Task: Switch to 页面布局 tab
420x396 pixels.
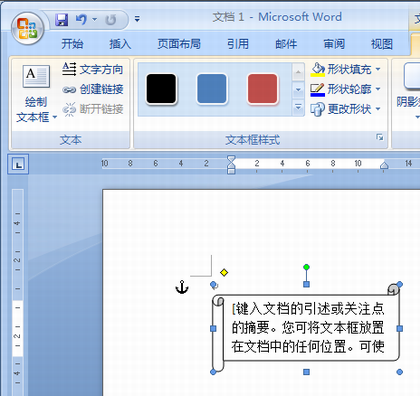Action: point(179,44)
